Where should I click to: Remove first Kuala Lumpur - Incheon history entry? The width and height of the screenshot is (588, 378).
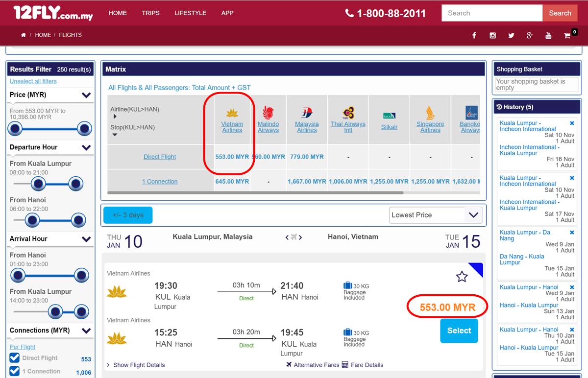click(x=572, y=123)
